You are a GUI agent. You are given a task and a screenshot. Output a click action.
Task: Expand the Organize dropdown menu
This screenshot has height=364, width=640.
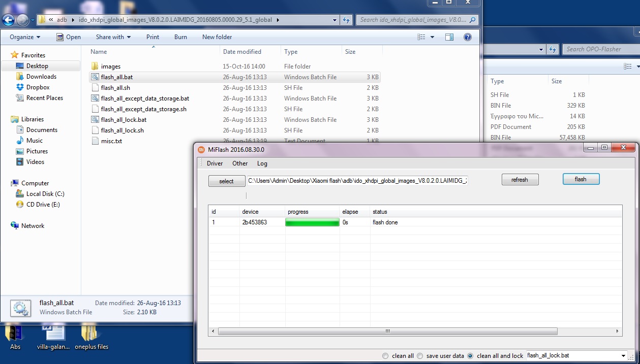(25, 37)
